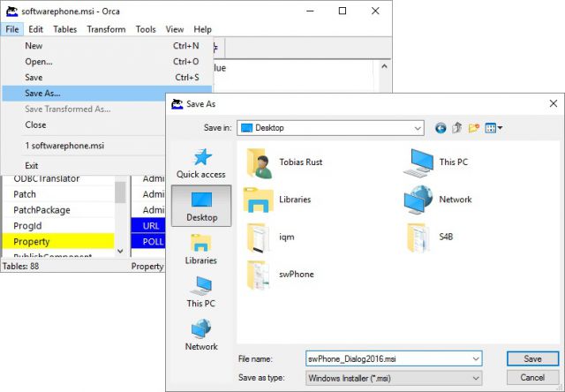Create a new folder icon
Viewport: 565px width, 392px height.
click(474, 128)
